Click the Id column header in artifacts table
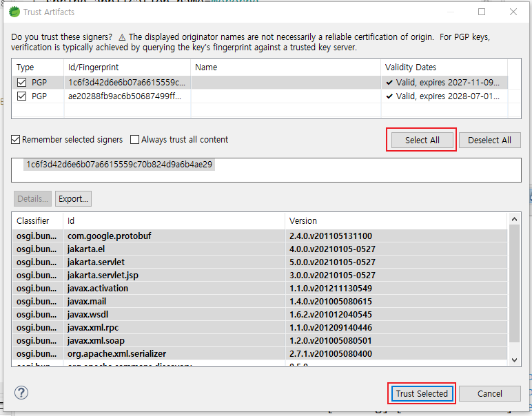This screenshot has width=532, height=416. 174,220
